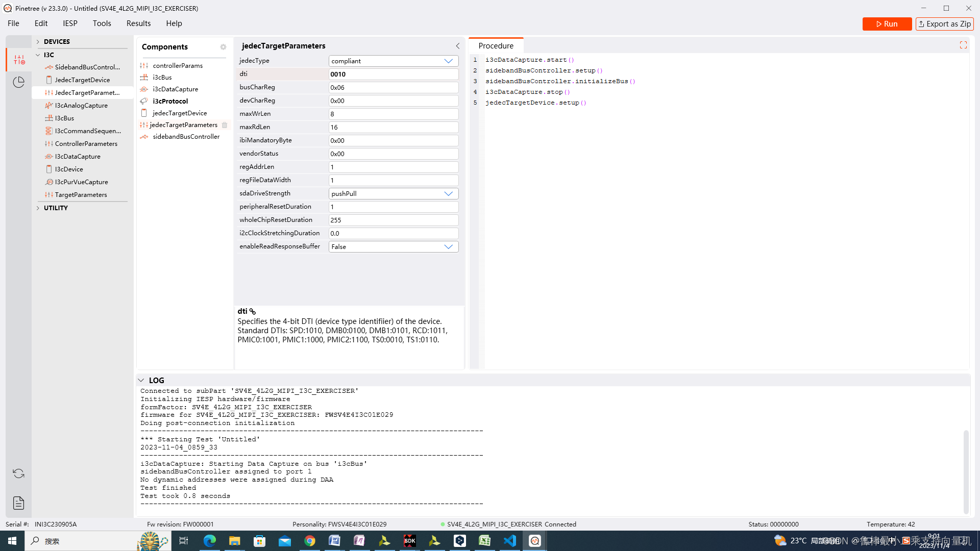Screen dimensions: 980x551
Task: Click the refresh connection sidebar icon
Action: click(19, 473)
